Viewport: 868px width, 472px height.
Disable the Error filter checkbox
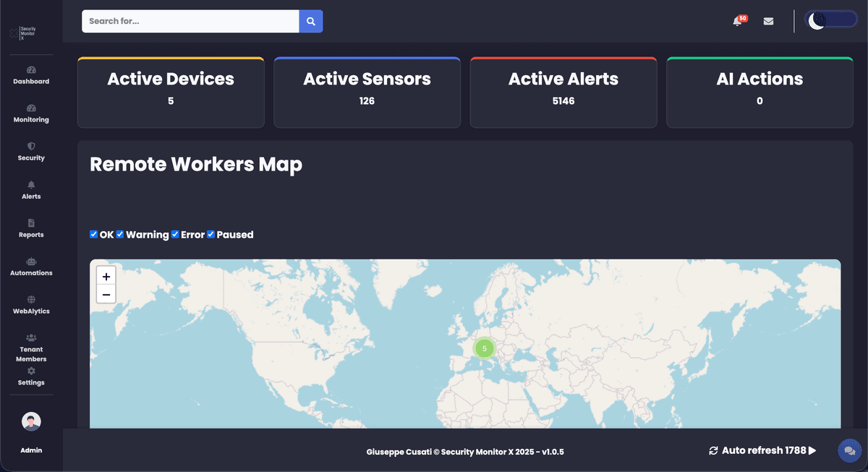pyautogui.click(x=175, y=234)
